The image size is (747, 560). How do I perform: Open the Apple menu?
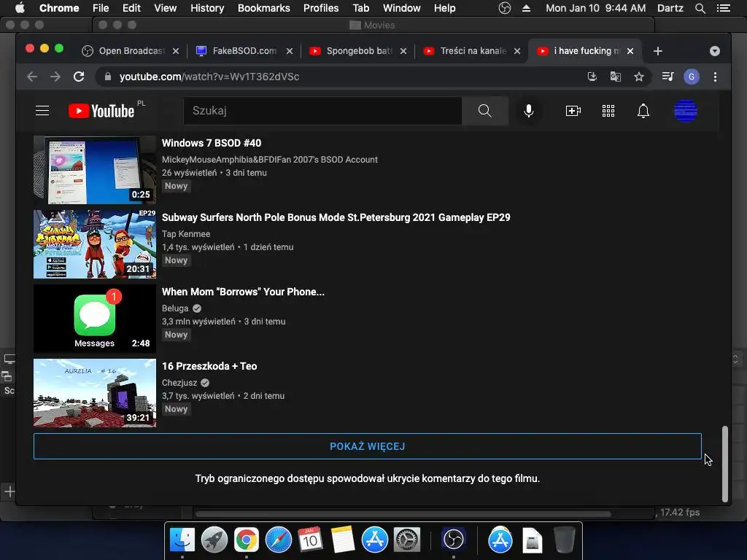20,8
